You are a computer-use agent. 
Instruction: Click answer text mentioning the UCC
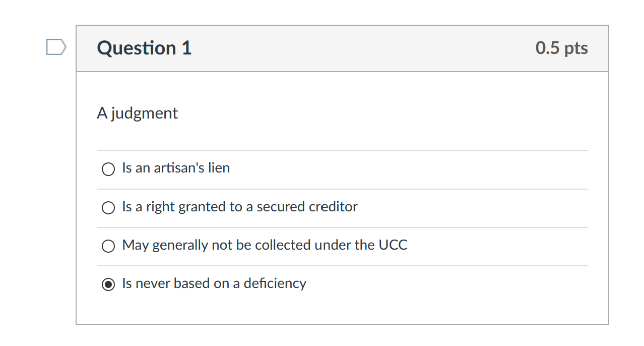click(x=265, y=245)
